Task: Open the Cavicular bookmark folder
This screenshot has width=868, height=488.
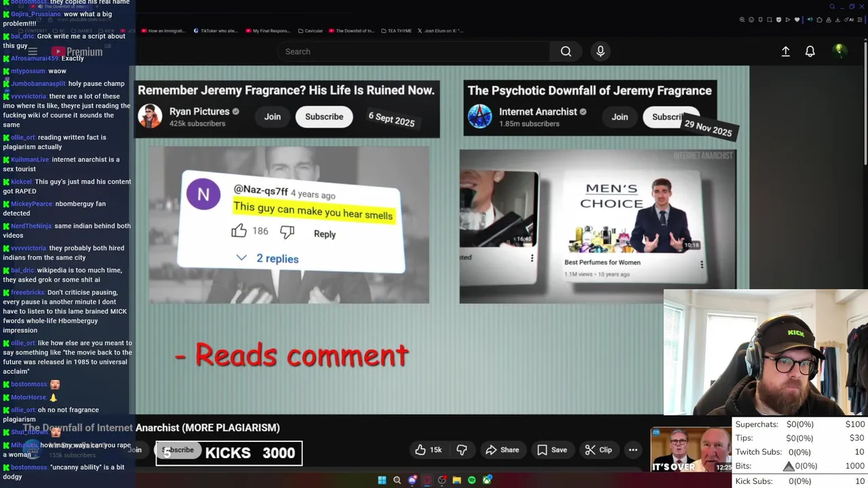Action: [310, 30]
